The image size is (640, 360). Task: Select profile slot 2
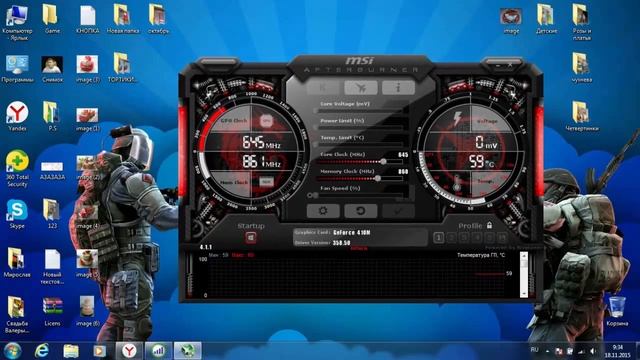click(x=451, y=237)
